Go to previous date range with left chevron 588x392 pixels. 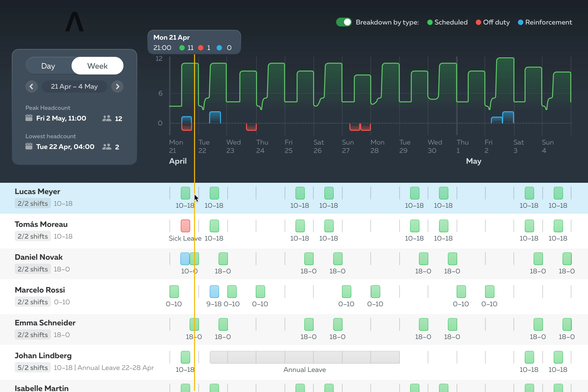[32, 86]
